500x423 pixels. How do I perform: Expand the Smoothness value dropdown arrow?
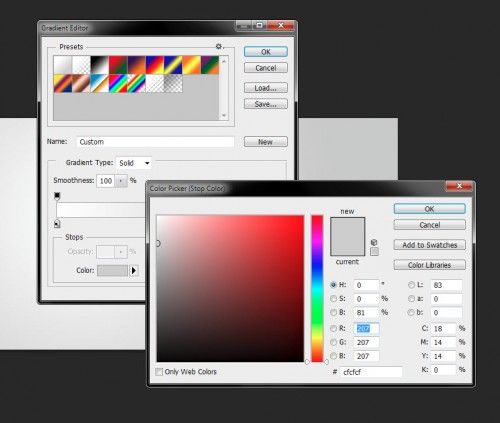(x=121, y=181)
